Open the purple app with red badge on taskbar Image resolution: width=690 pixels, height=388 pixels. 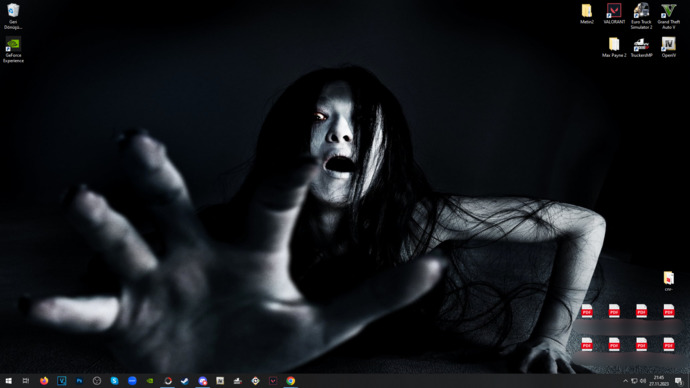coord(202,381)
